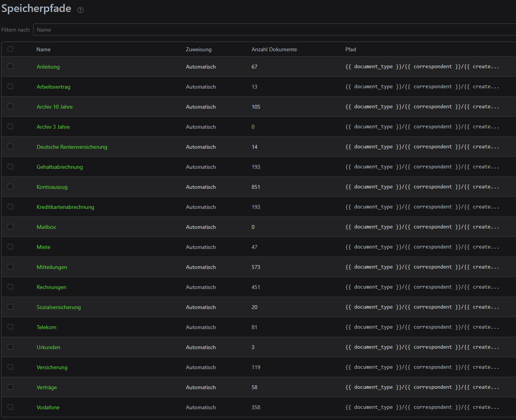
Task: Click the Gehaltsabrechnung link
Action: pyautogui.click(x=60, y=167)
